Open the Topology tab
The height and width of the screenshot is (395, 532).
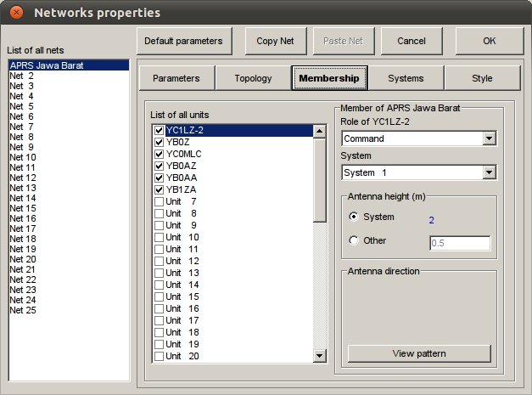pos(253,79)
